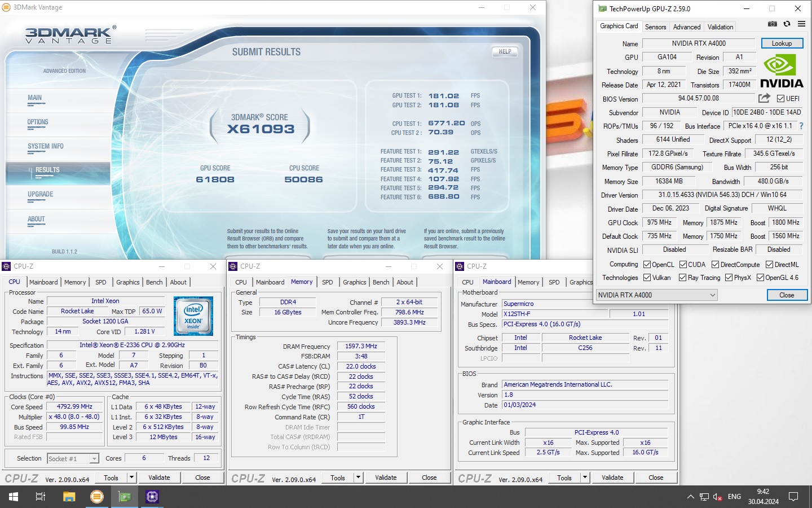Click the GPU name field NVIDIA RTX A4000
This screenshot has height=508, width=812.
coord(698,43)
